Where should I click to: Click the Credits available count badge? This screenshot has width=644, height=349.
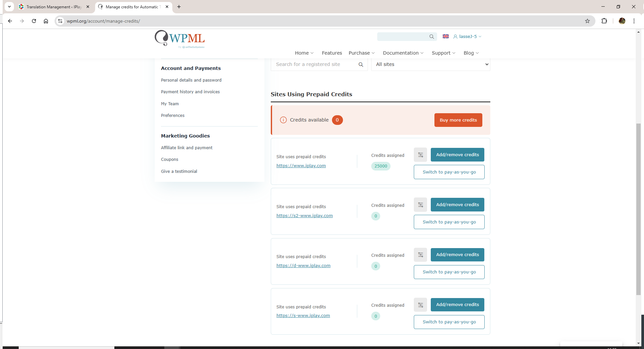[337, 120]
